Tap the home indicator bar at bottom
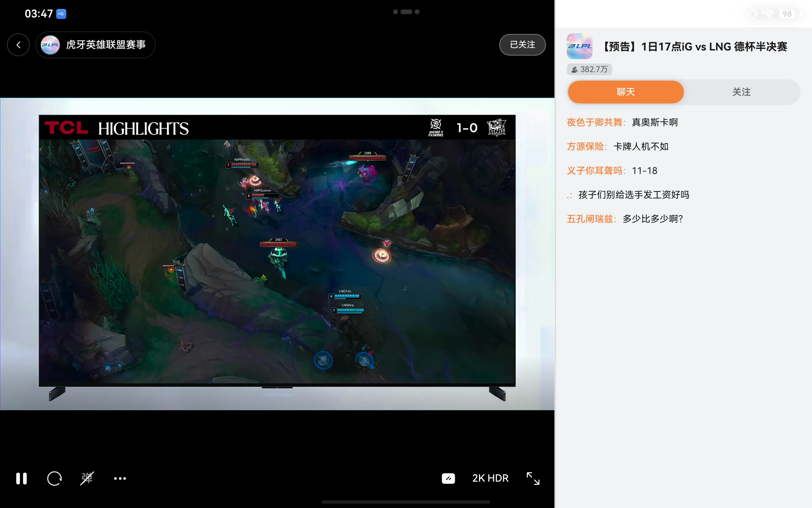Screen dimensions: 812x508 (406, 502)
